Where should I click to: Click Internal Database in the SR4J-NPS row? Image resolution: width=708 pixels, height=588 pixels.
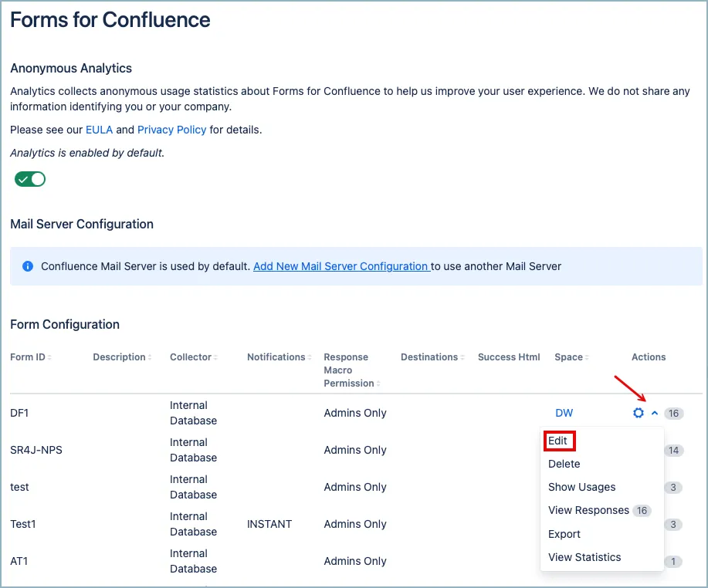193,450
